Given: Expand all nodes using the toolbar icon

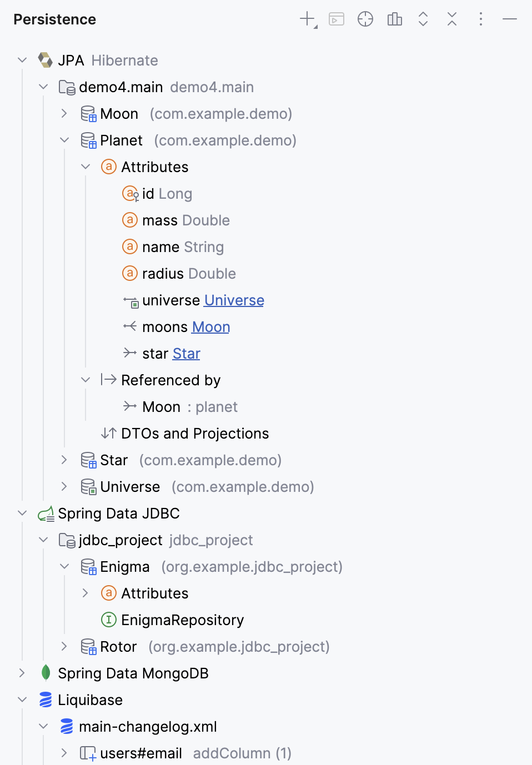Looking at the screenshot, I should pyautogui.click(x=423, y=18).
